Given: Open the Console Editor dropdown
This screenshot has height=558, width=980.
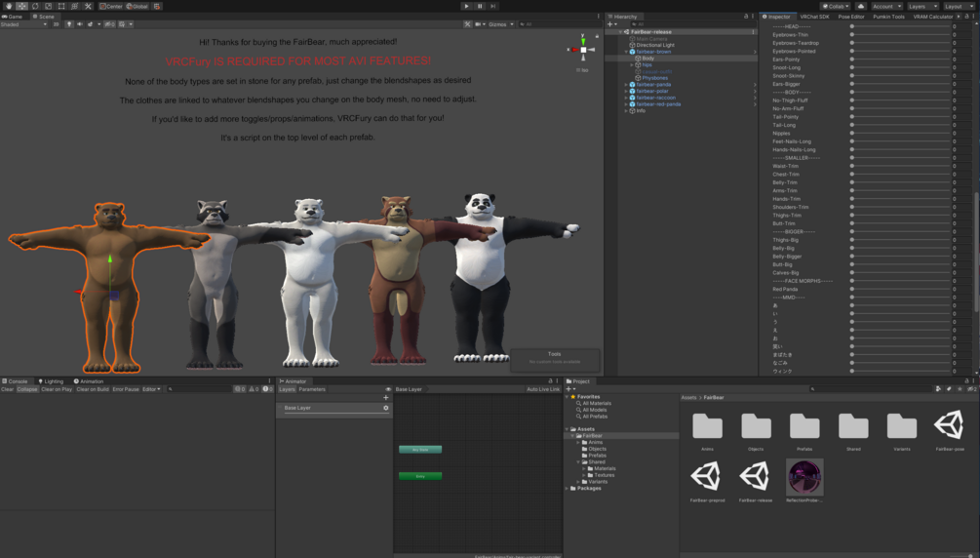Looking at the screenshot, I should pos(151,389).
